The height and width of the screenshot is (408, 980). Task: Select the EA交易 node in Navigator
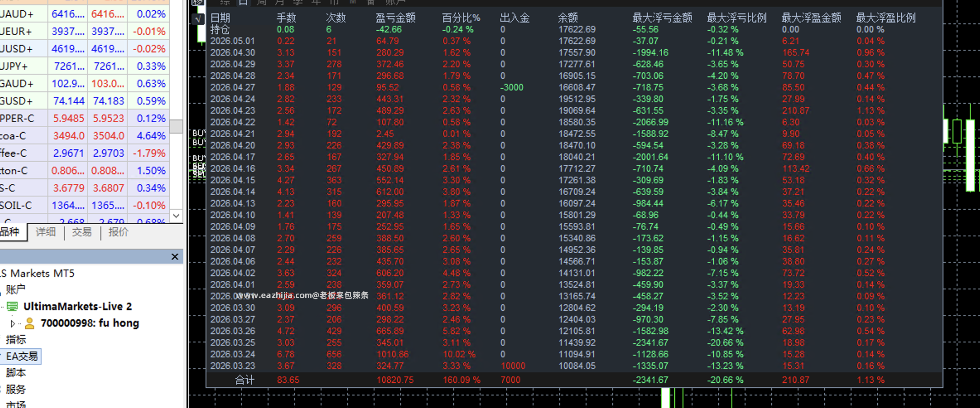(x=22, y=356)
